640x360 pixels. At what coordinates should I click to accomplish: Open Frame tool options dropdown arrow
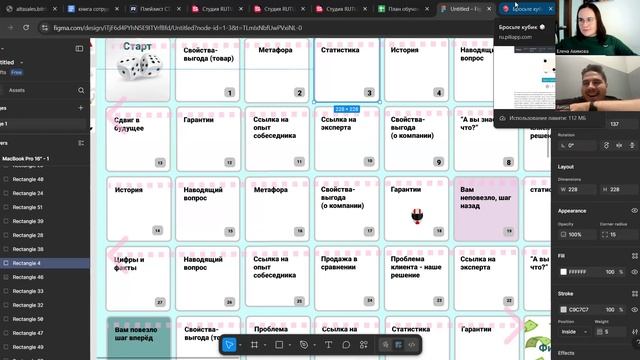(x=265, y=345)
